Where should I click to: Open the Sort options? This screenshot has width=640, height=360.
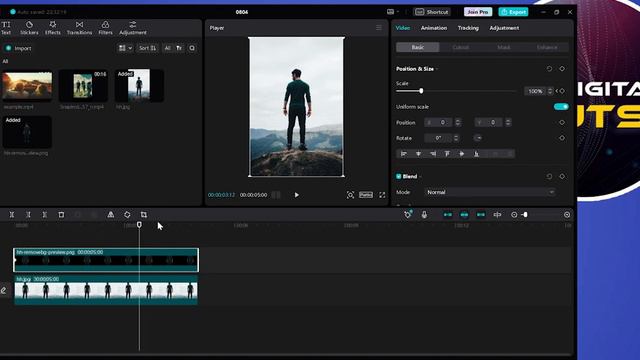click(x=147, y=48)
